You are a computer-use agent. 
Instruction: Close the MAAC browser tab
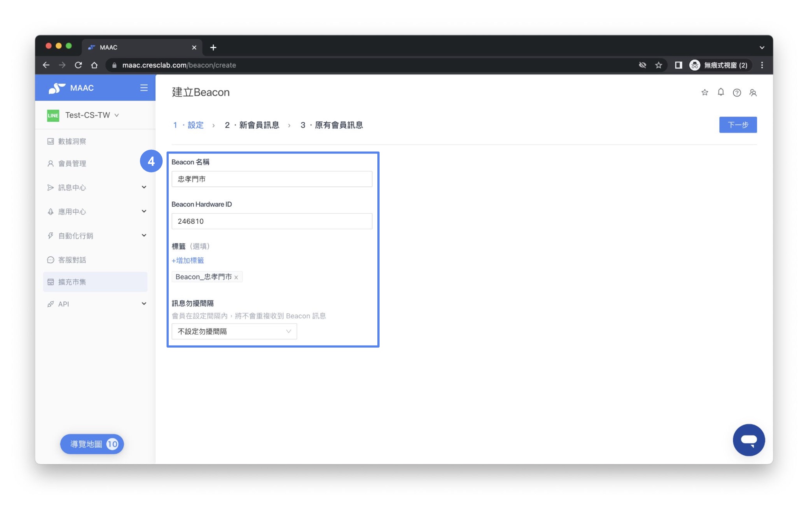click(194, 48)
